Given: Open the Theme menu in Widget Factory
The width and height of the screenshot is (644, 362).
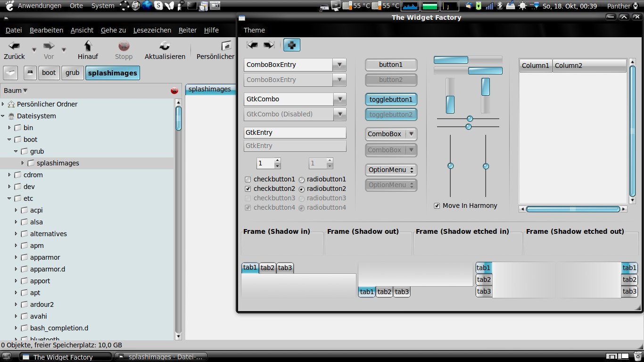Looking at the screenshot, I should click(254, 30).
